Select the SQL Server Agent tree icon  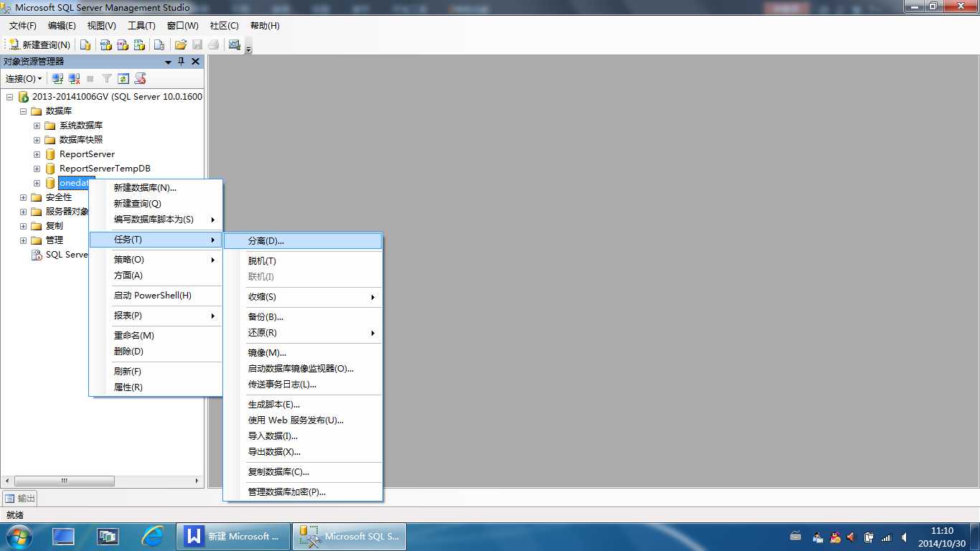37,255
